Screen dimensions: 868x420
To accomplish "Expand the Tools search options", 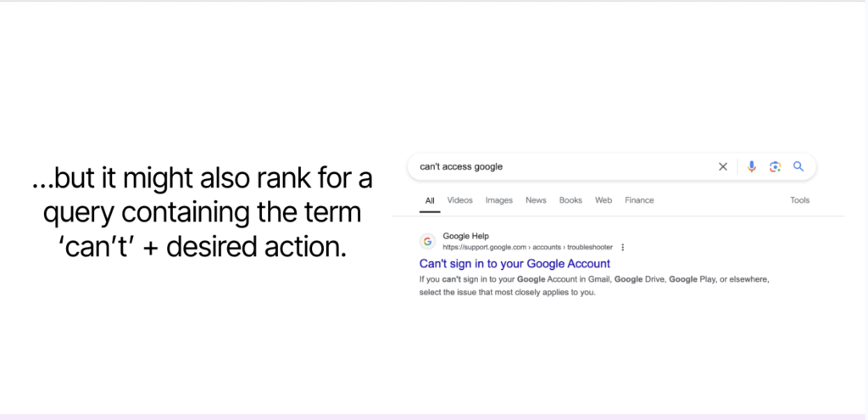I will [x=799, y=200].
